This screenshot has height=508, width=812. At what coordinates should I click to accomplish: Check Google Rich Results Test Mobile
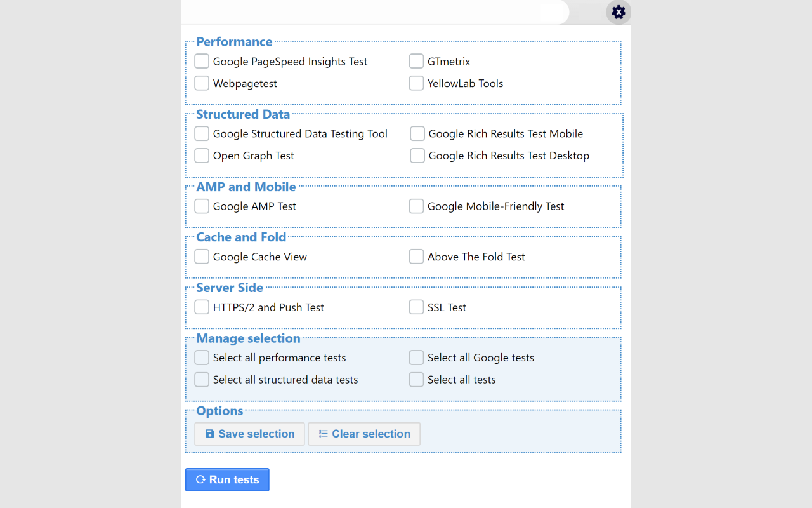[417, 133]
